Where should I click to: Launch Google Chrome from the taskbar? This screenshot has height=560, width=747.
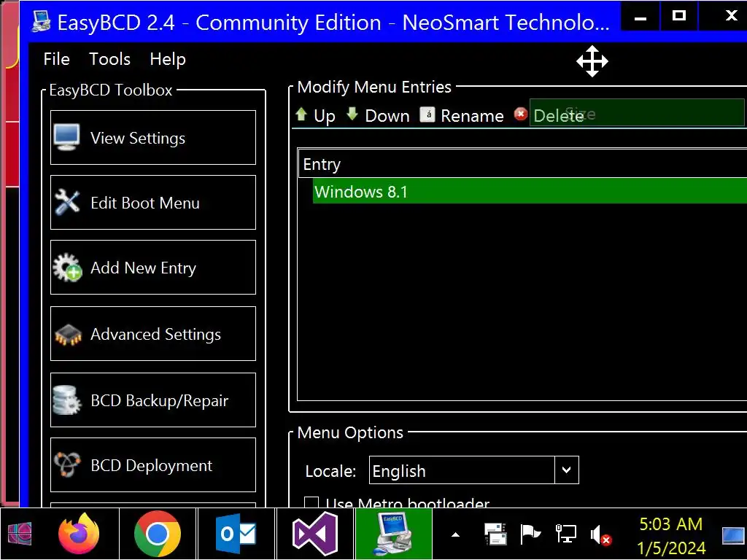(x=158, y=534)
